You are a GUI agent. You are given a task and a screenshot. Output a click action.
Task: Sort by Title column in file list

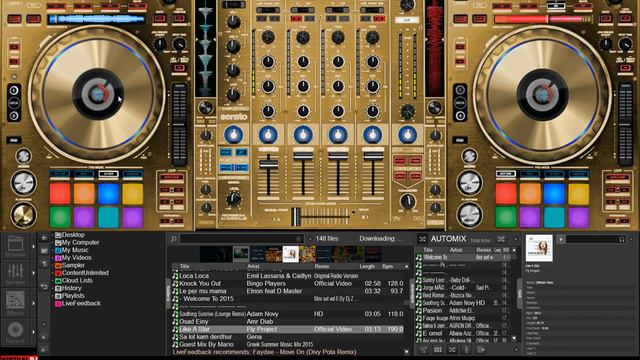[x=185, y=267]
